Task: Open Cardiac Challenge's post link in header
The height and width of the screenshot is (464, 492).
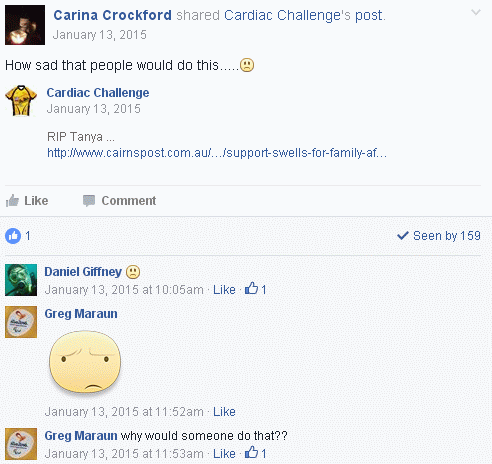Action: click(304, 15)
